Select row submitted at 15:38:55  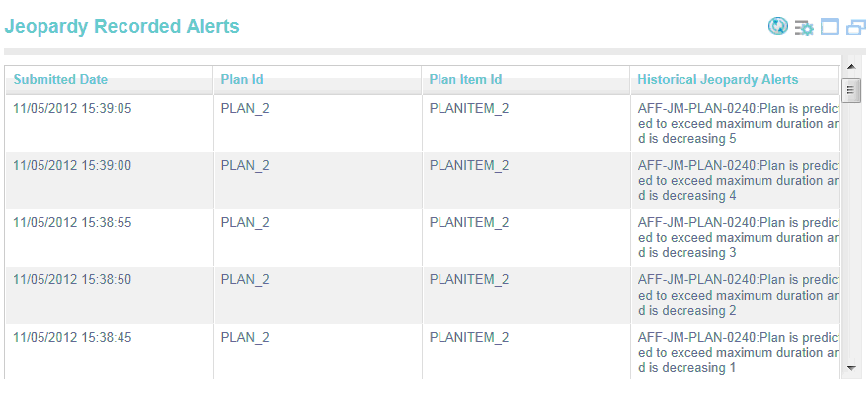[422, 237]
